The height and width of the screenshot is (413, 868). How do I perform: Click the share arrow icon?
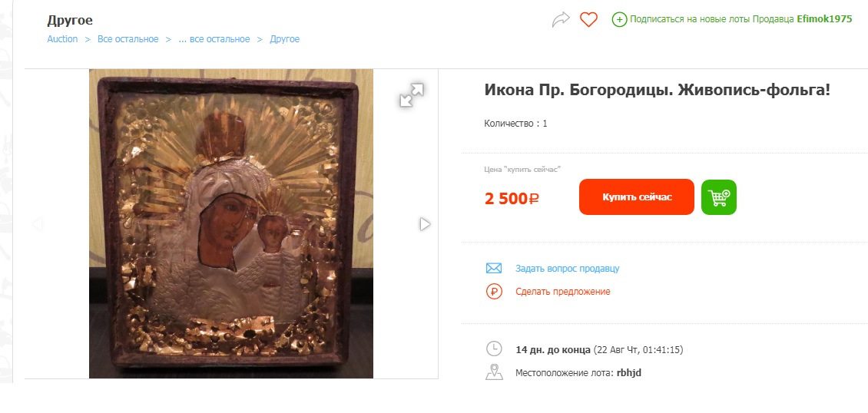pyautogui.click(x=562, y=20)
